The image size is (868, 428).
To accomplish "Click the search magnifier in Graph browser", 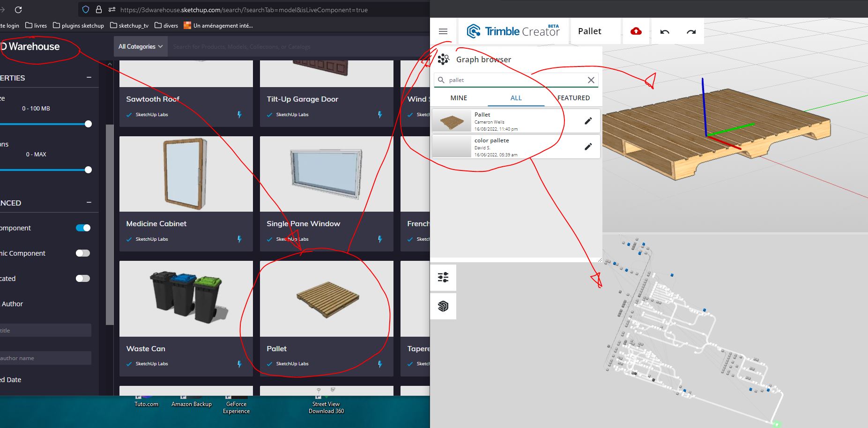I will point(441,80).
